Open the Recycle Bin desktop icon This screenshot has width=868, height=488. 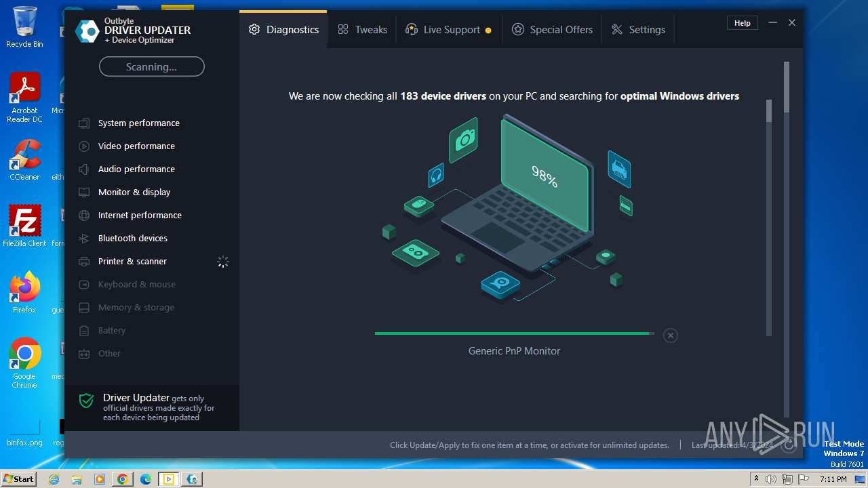pos(24,27)
